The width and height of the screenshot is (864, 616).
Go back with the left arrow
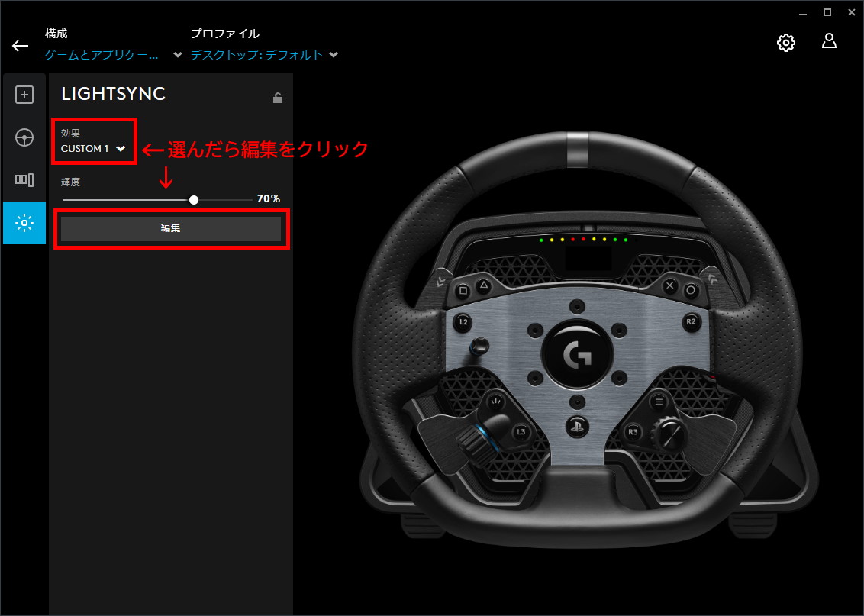point(21,46)
